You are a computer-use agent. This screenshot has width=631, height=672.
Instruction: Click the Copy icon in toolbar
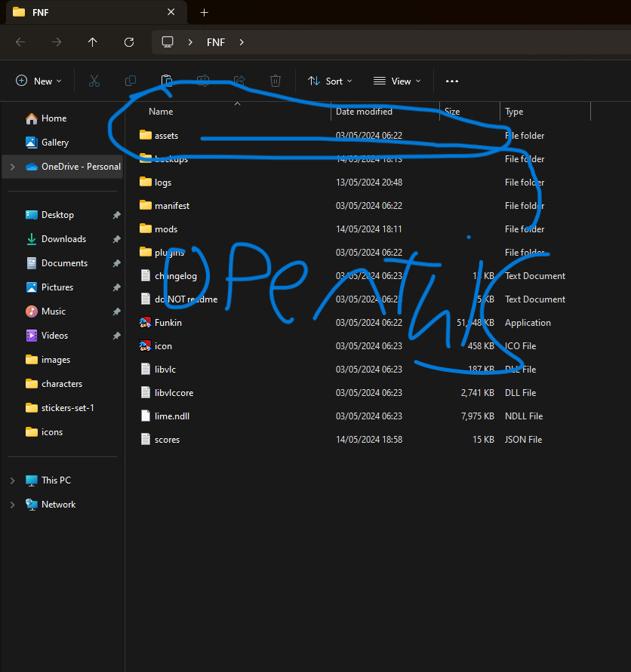[131, 81]
